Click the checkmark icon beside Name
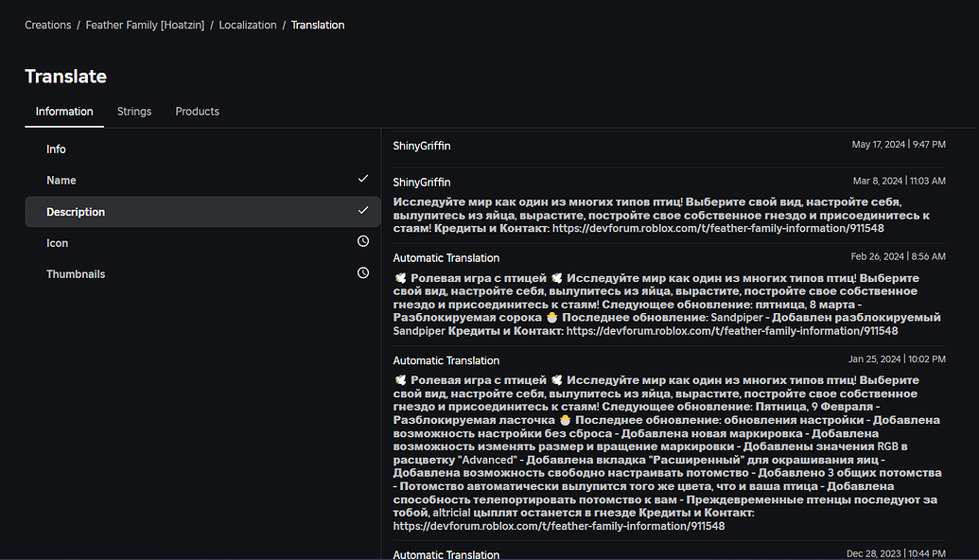The height and width of the screenshot is (560, 979). [x=362, y=178]
